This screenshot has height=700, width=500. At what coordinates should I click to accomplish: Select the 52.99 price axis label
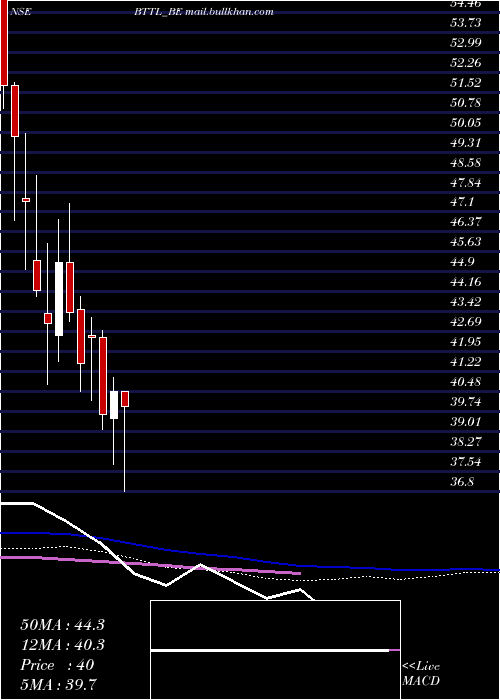[x=466, y=43]
